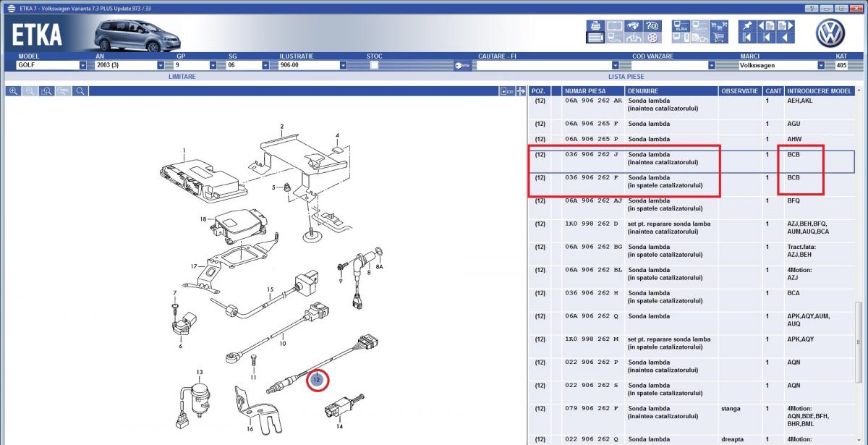868x445 pixels.
Task: Click the single left-arrow back icon
Action: point(786,38)
